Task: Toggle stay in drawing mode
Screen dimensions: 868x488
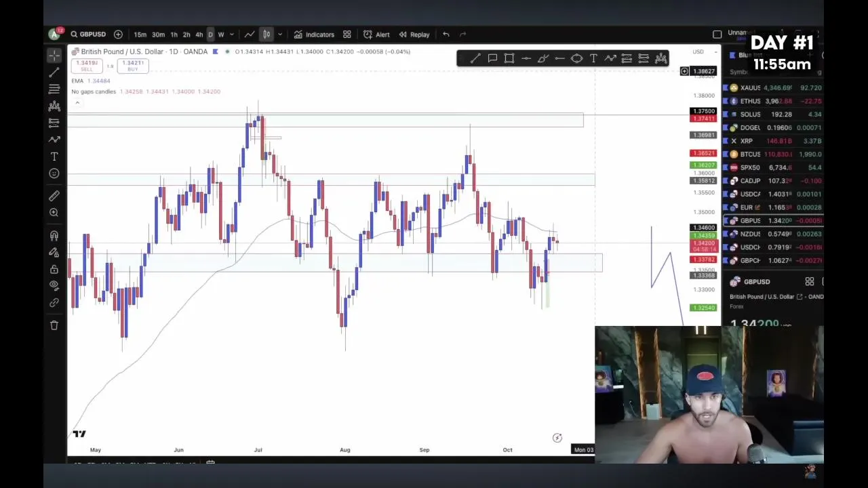Action: (x=54, y=252)
